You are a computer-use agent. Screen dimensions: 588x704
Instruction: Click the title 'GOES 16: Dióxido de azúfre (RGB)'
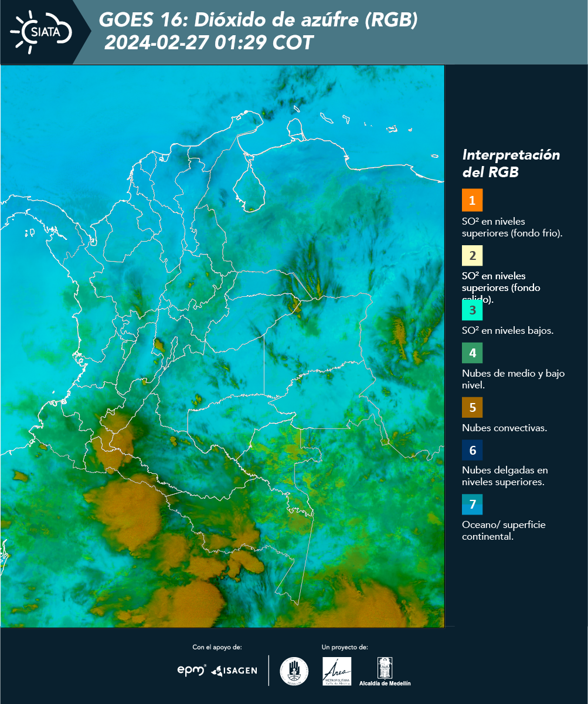point(259,20)
